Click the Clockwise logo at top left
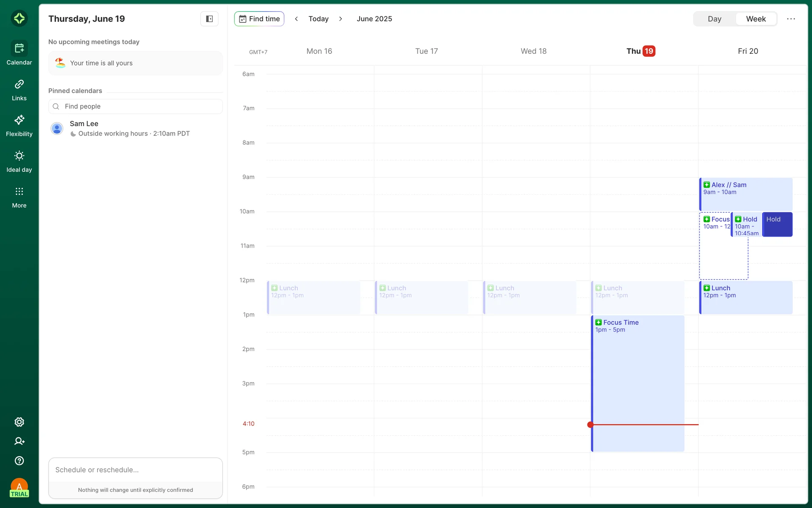 [x=19, y=18]
